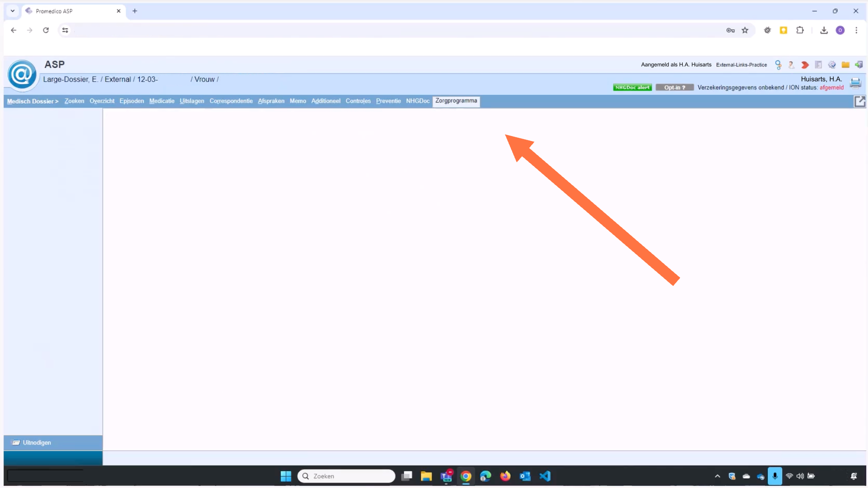Switch to the Episoden tab
The height and width of the screenshot is (488, 868).
coord(132,101)
